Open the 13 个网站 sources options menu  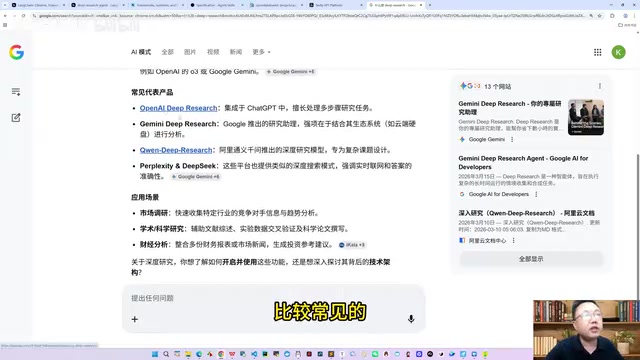coord(600,86)
